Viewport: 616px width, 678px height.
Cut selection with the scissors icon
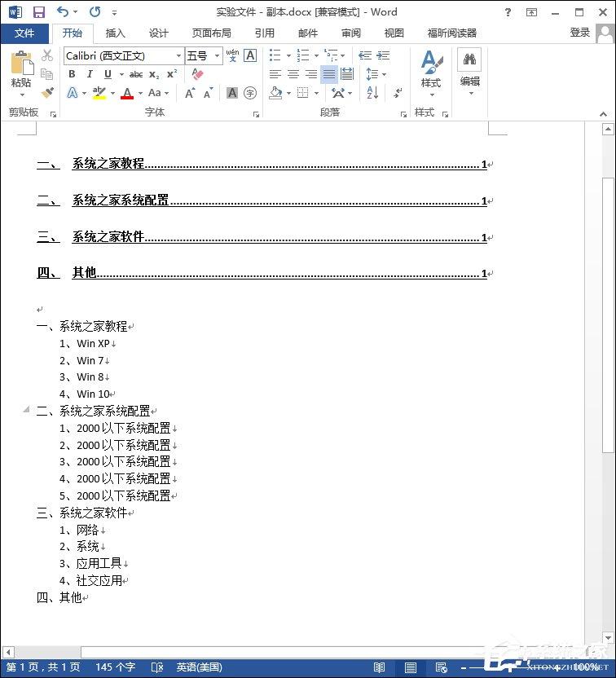47,55
